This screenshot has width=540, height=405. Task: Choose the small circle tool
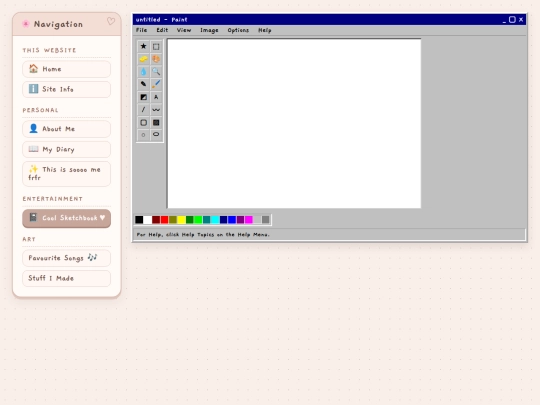click(143, 135)
